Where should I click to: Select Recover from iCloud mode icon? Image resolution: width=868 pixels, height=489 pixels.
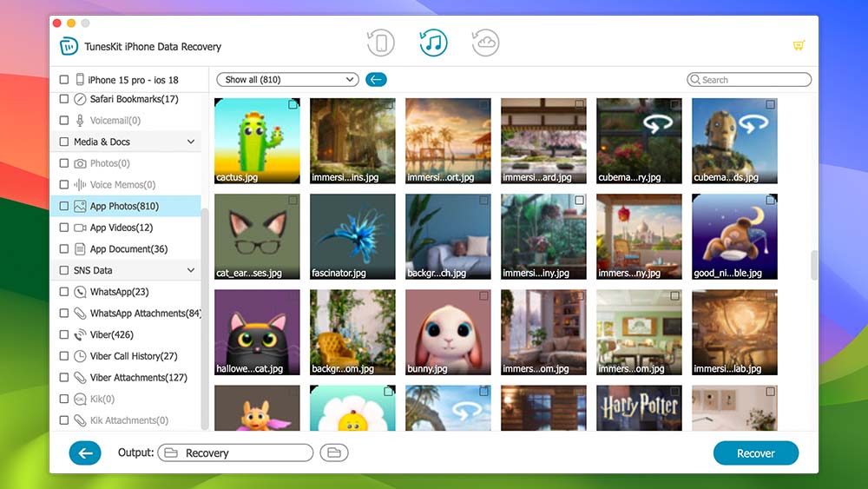coord(485,43)
